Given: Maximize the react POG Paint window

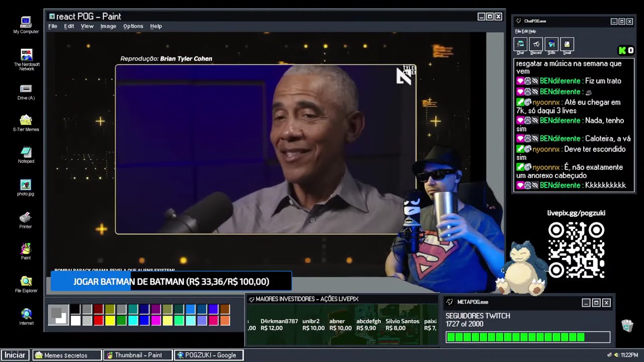Looking at the screenshot, I should click(490, 17).
